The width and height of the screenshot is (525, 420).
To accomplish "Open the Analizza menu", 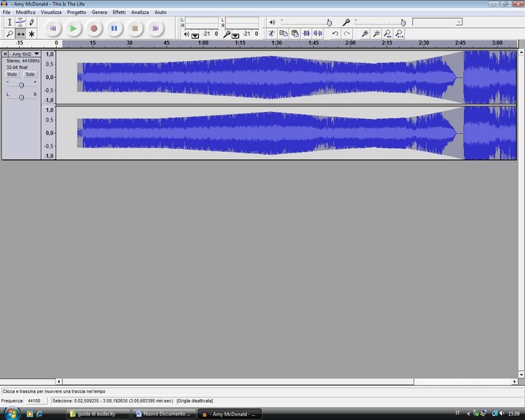I will click(140, 12).
